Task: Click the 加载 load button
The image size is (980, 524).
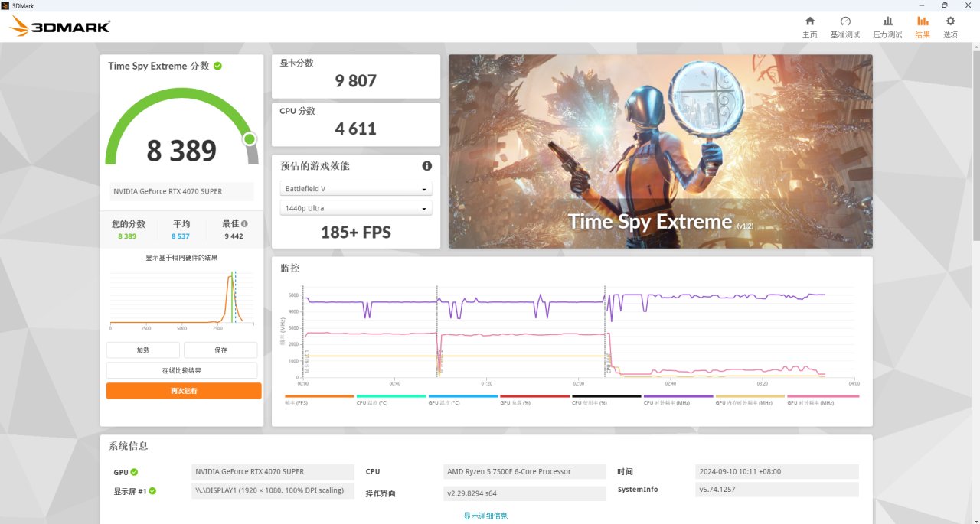Action: pyautogui.click(x=143, y=350)
